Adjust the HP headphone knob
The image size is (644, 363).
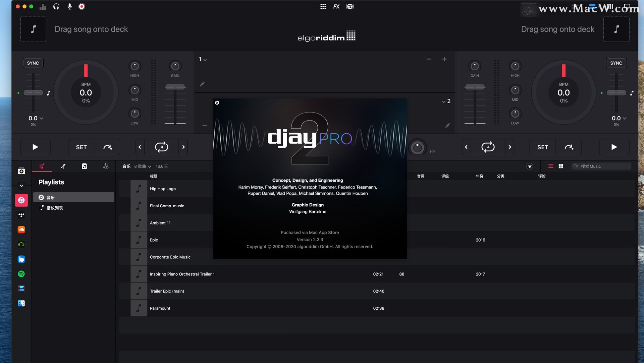[x=418, y=148]
